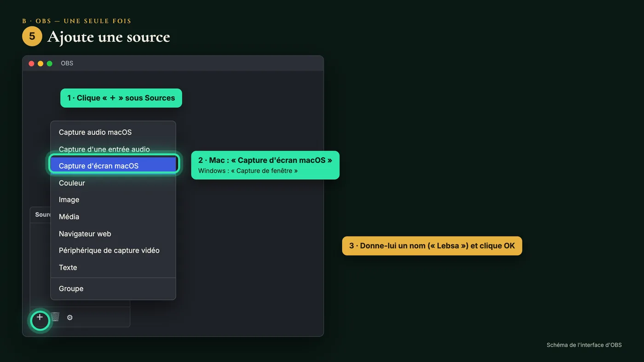
Task: Choose Groupe at menu bottom
Action: pos(113,288)
